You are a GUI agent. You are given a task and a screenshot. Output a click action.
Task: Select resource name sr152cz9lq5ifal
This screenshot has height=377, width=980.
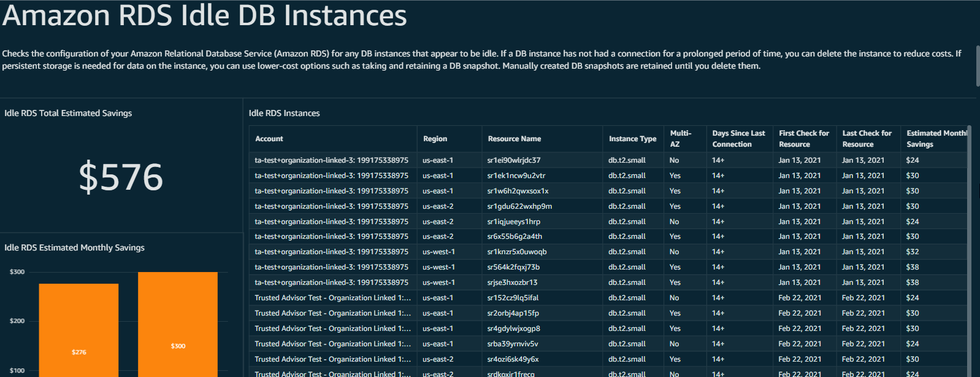(x=513, y=298)
